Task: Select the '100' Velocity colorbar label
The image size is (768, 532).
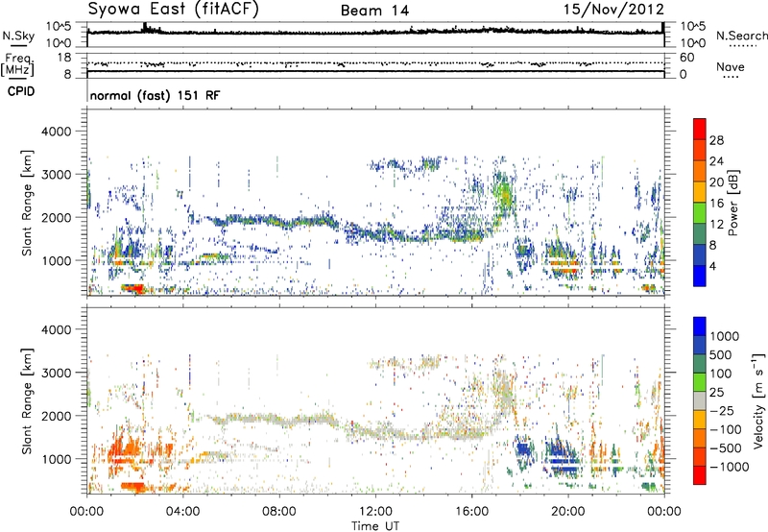Action: 720,374
